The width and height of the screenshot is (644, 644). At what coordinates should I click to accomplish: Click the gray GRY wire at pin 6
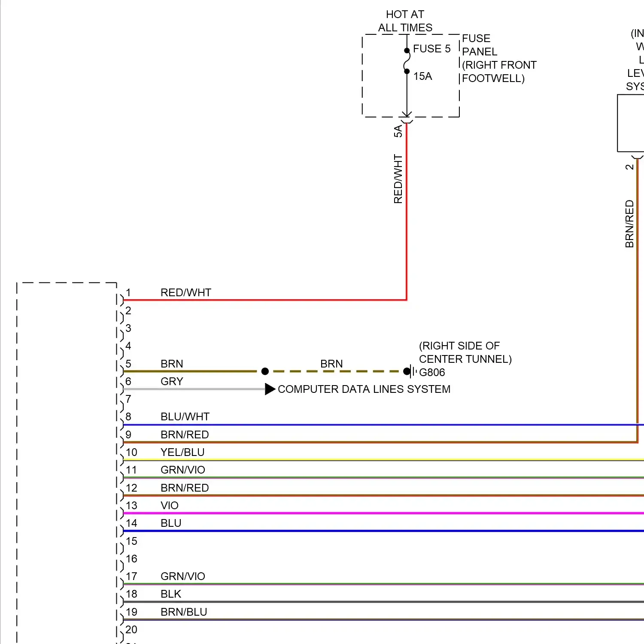tap(194, 389)
